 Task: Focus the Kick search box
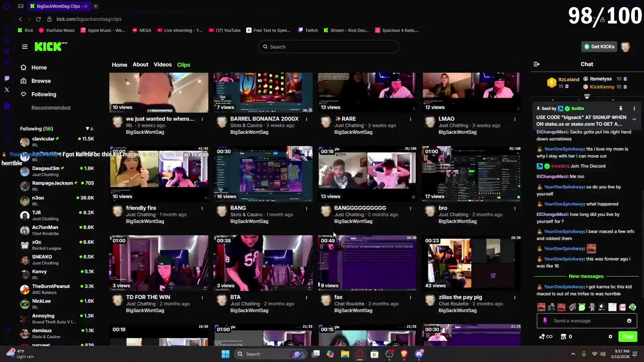click(329, 47)
